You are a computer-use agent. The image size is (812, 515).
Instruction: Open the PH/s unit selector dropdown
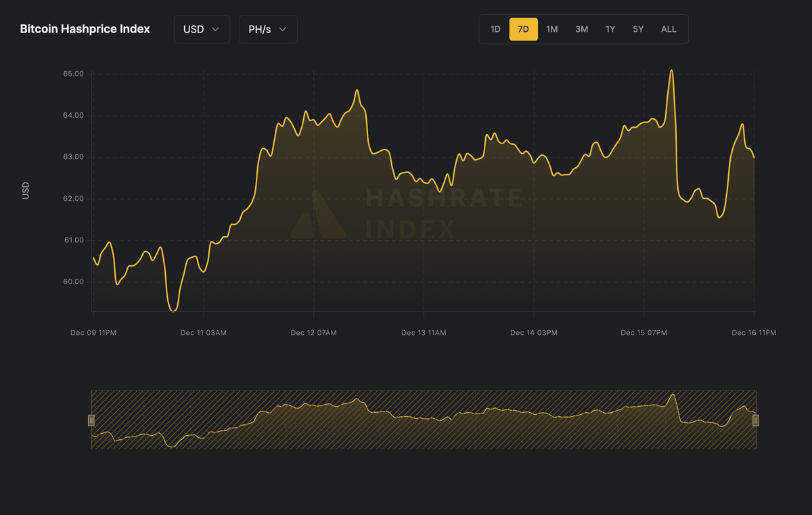coord(267,29)
